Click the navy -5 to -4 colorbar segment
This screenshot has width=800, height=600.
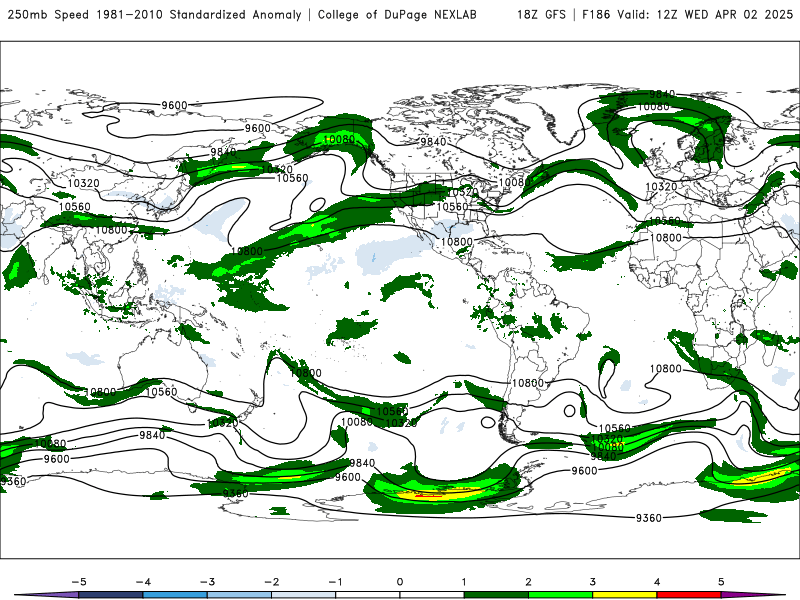coord(111,595)
